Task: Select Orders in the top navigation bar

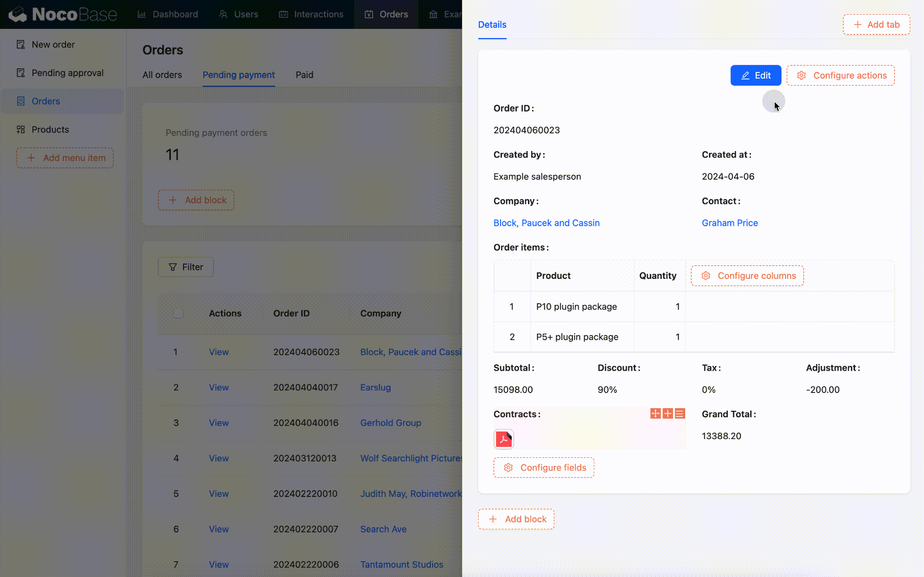Action: click(x=386, y=14)
